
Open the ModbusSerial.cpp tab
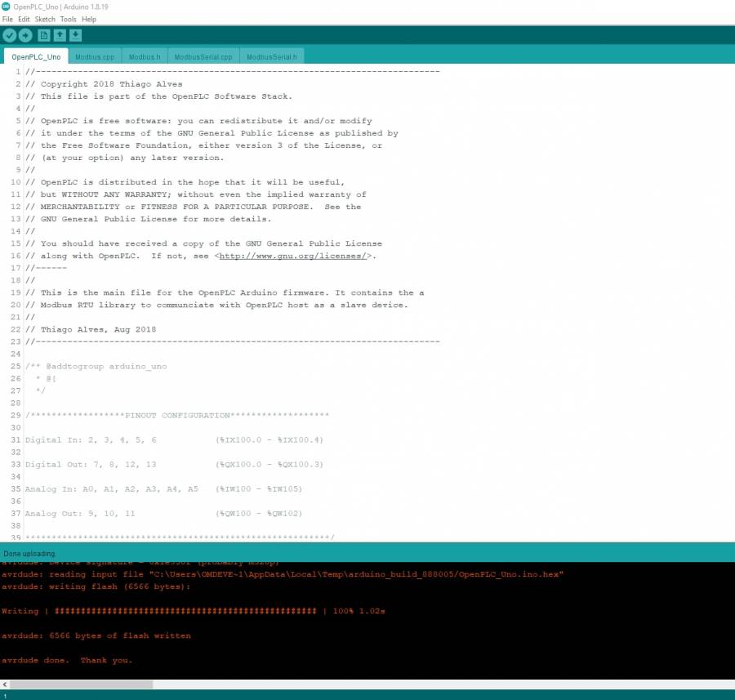tap(203, 57)
